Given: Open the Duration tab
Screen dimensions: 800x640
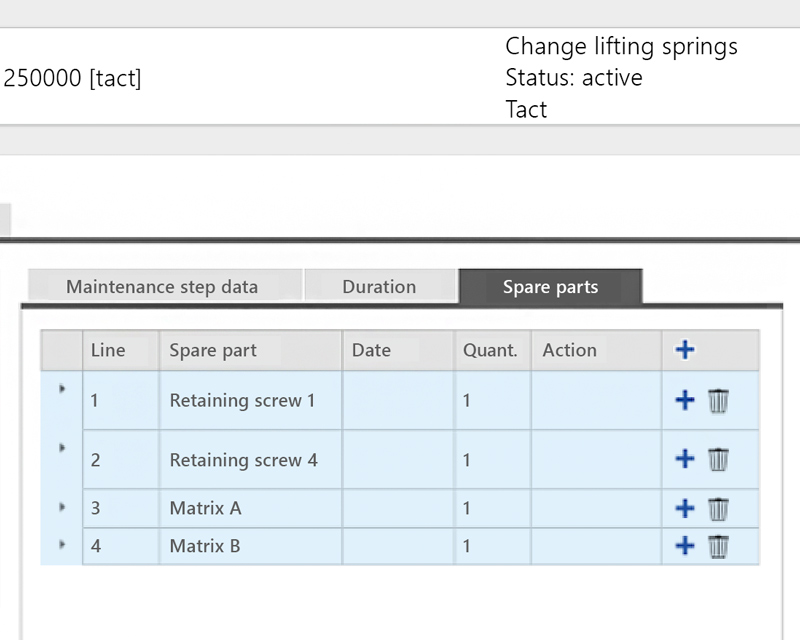Looking at the screenshot, I should tap(379, 287).
